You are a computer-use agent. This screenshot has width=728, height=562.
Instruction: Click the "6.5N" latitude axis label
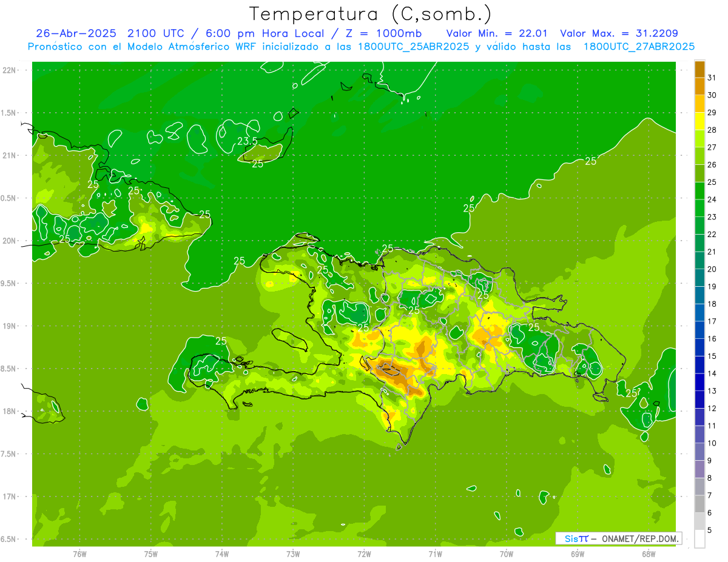pyautogui.click(x=8, y=539)
